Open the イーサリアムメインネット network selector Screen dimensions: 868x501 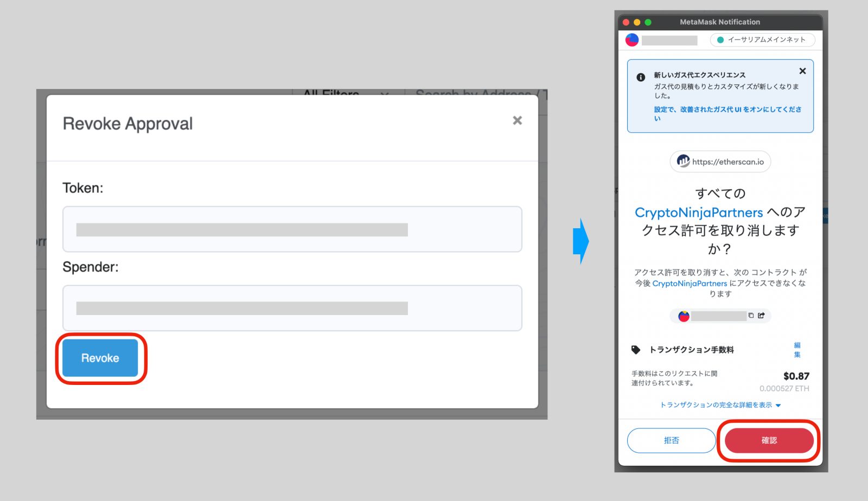762,40
